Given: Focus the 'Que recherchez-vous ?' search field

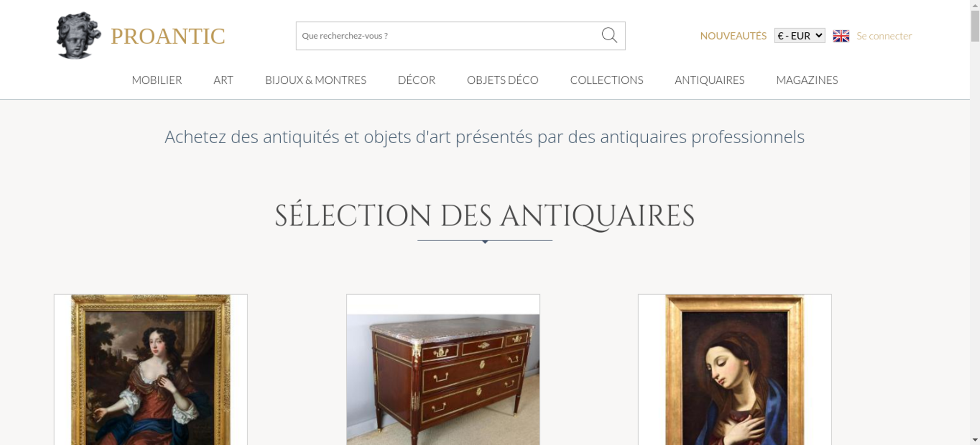Looking at the screenshot, I should [448, 36].
